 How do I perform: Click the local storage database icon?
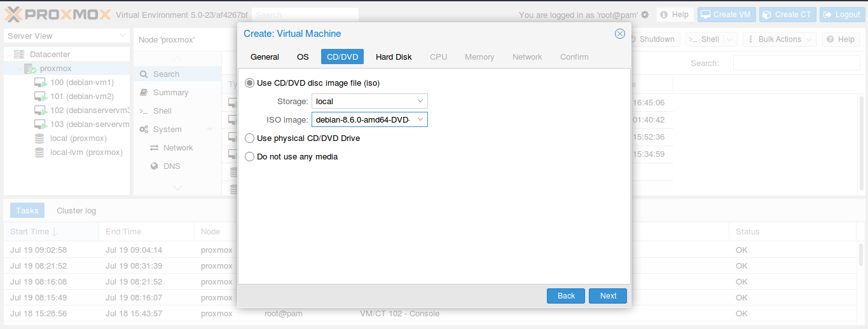[x=39, y=138]
